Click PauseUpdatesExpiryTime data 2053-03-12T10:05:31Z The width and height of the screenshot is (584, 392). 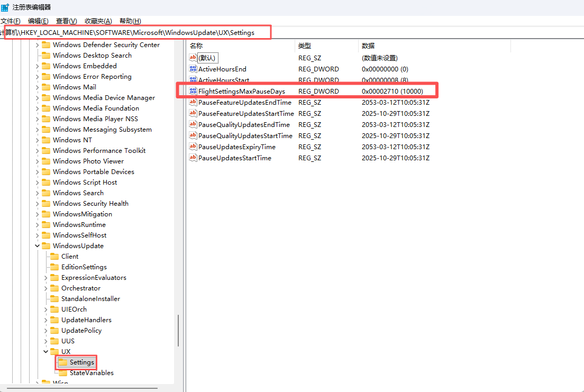coord(396,147)
